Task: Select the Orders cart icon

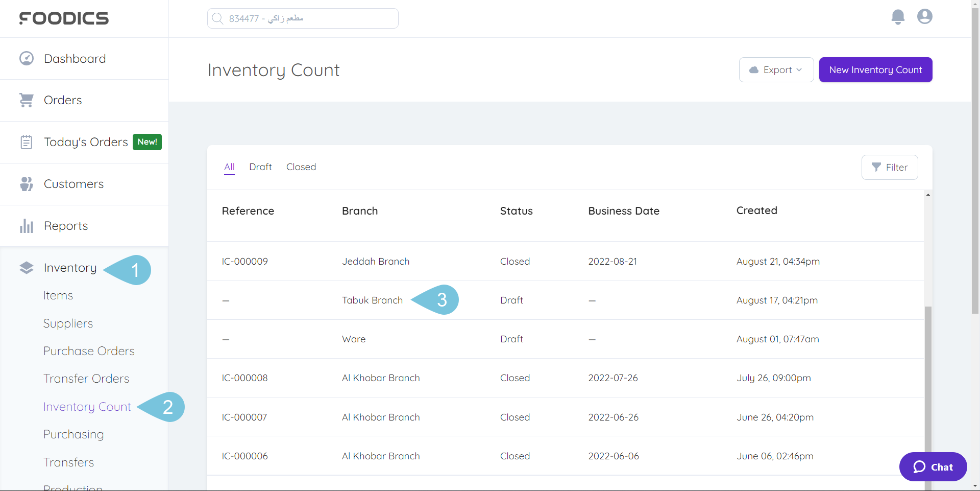Action: tap(26, 100)
